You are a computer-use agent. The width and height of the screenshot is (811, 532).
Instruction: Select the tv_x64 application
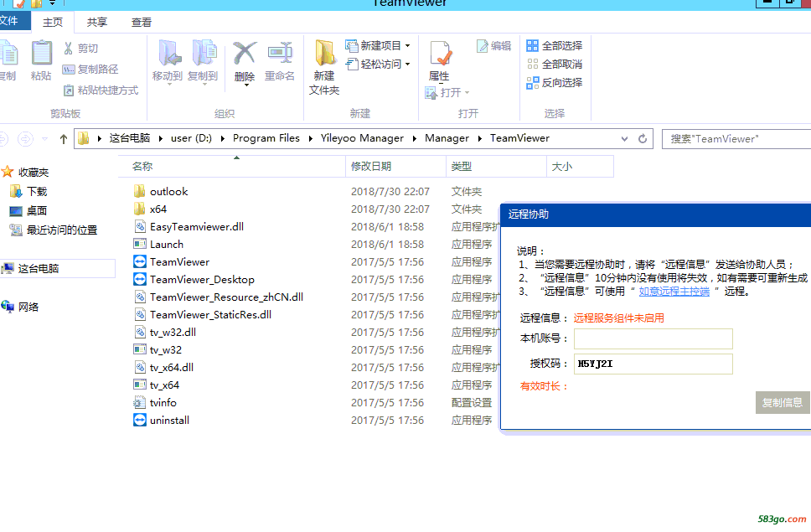(157, 385)
